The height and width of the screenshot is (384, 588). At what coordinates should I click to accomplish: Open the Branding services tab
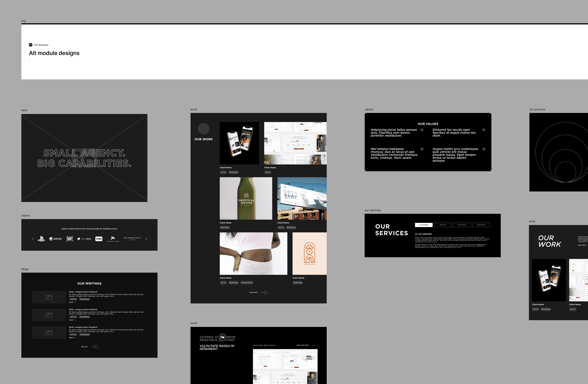tap(443, 225)
